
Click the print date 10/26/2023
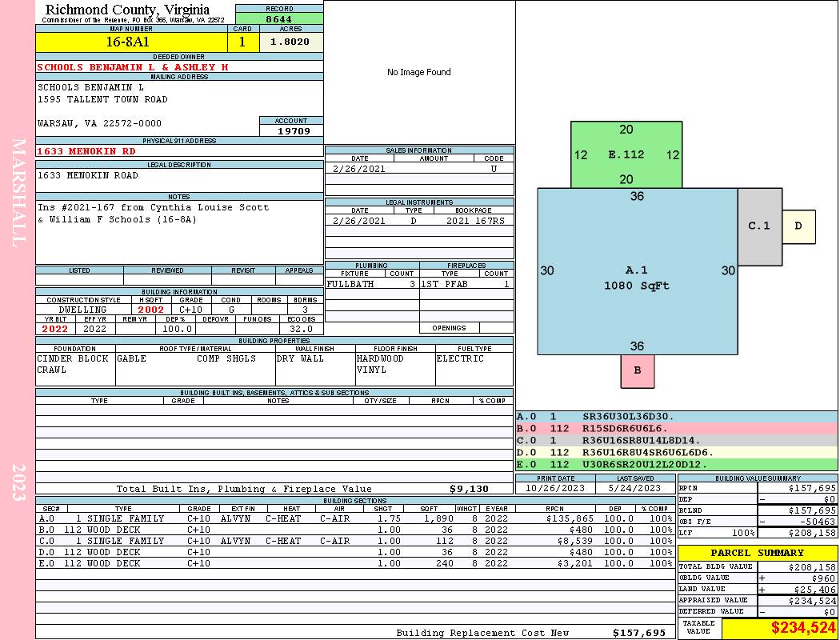pyautogui.click(x=555, y=488)
